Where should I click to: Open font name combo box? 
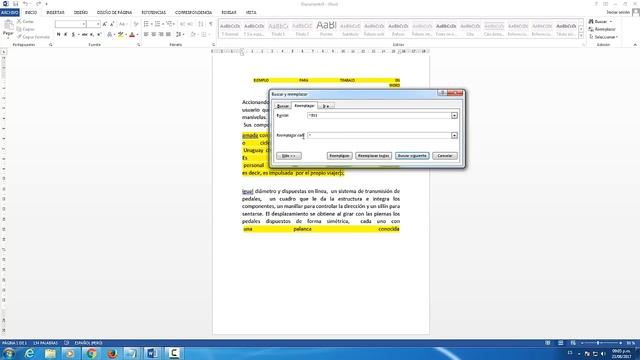[71, 24]
